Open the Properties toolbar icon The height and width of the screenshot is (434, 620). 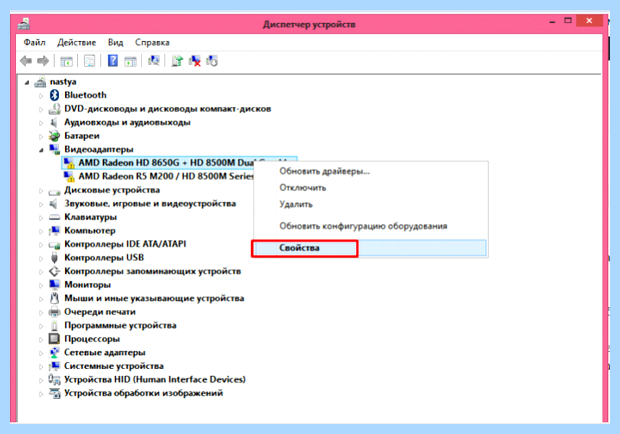click(90, 61)
